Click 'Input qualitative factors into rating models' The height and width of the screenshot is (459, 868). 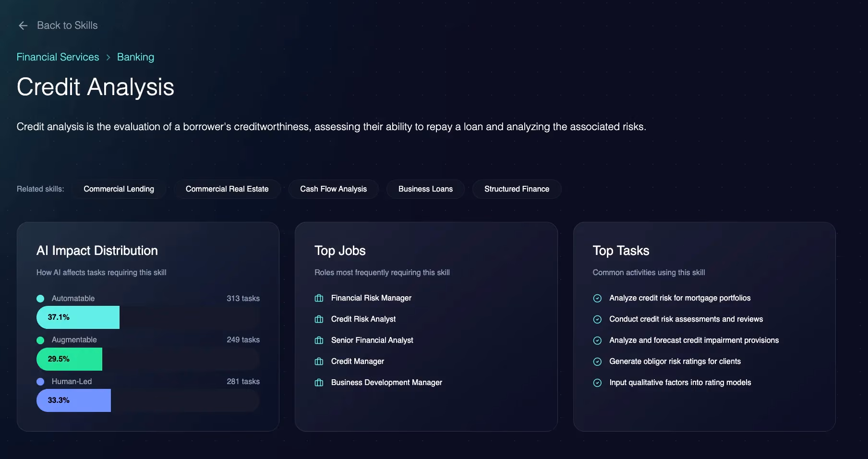pos(680,383)
